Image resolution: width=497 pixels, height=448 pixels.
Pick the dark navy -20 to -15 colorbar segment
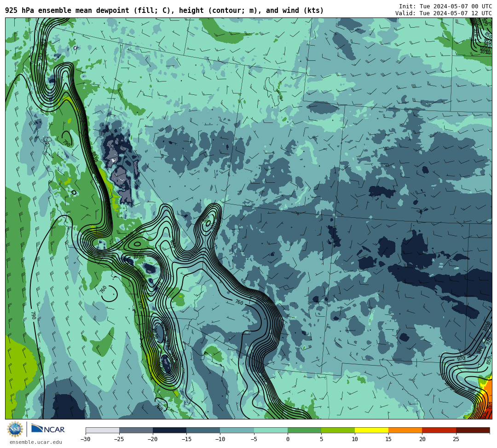[x=169, y=430]
